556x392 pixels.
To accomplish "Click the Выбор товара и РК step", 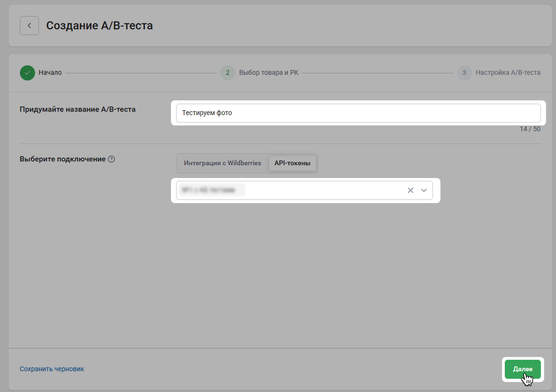I will pos(268,73).
